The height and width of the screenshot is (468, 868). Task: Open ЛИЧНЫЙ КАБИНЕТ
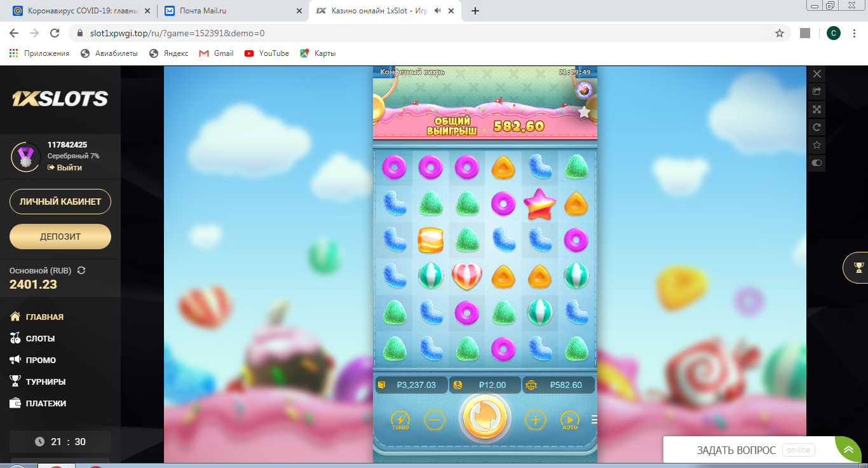click(x=60, y=202)
